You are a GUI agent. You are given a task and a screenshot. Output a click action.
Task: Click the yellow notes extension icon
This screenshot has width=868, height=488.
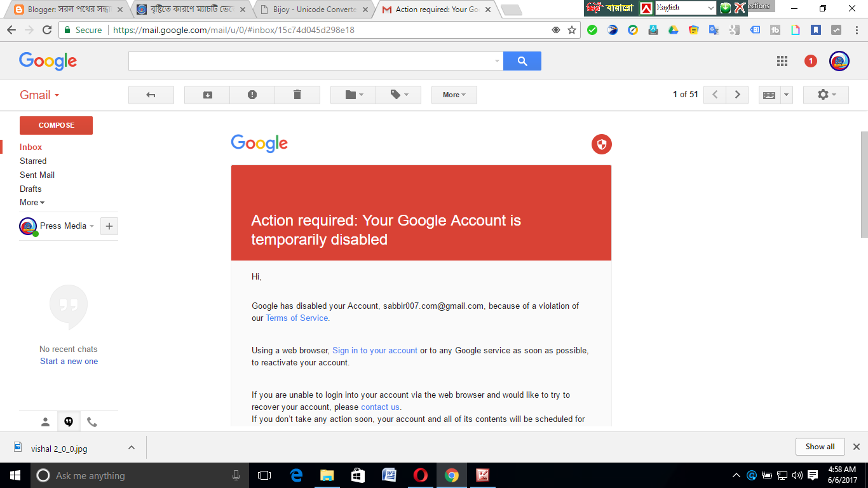(694, 30)
